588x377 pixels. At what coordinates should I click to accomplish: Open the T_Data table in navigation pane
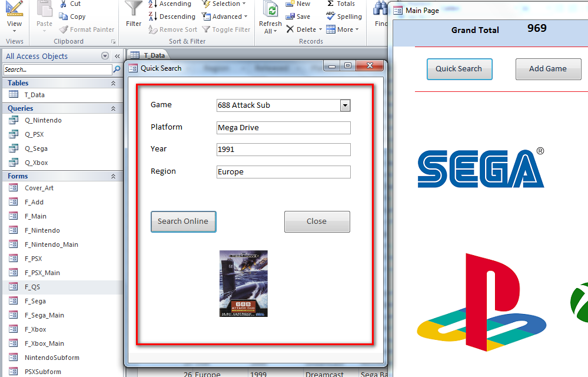[62, 95]
